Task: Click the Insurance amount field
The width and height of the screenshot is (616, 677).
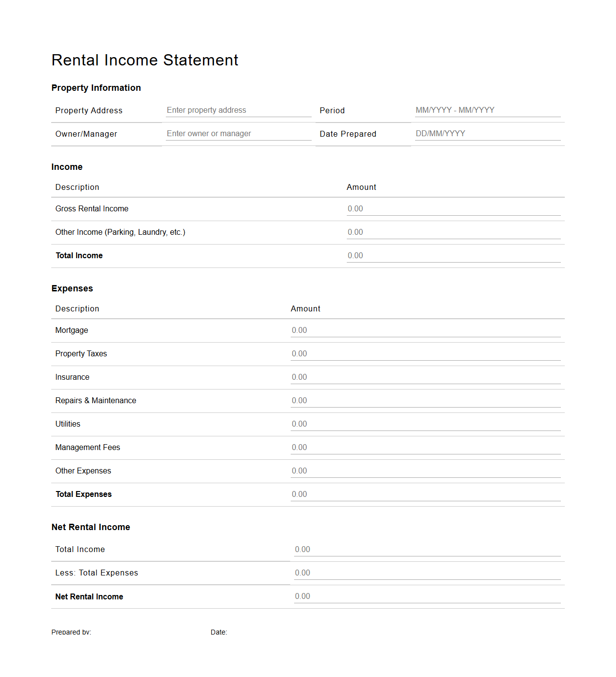Action: 426,377
